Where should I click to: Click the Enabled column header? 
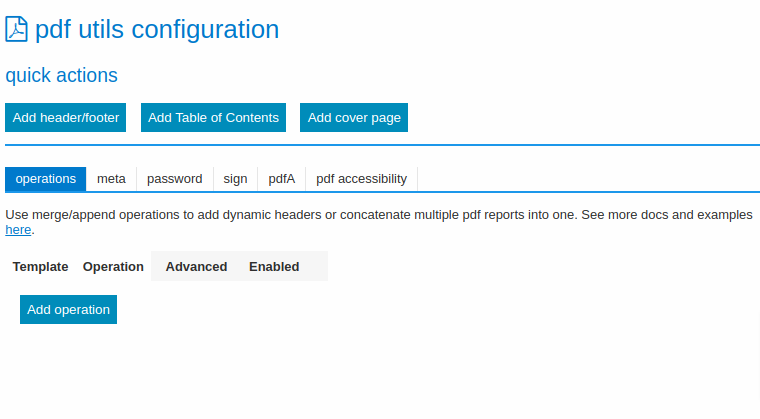274,267
